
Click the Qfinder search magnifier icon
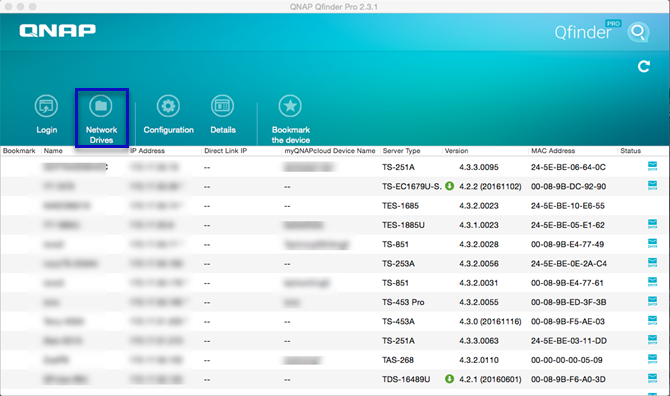point(638,32)
